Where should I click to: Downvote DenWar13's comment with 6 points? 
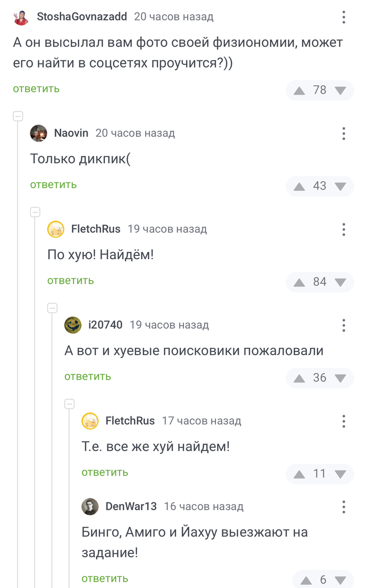click(x=341, y=580)
